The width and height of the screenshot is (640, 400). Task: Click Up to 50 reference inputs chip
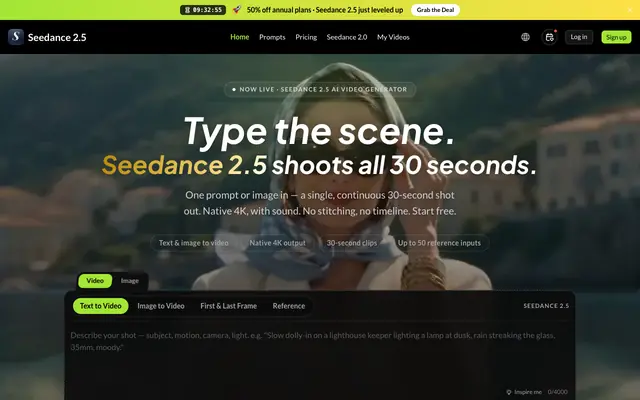439,243
